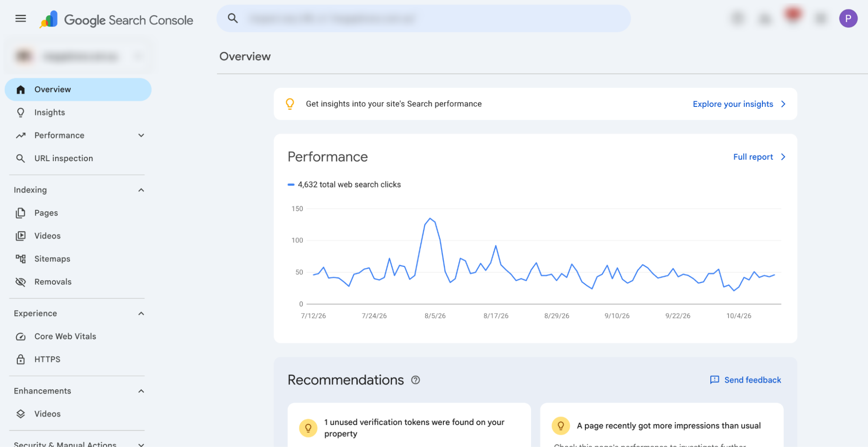Click the Enhancements Videos layers icon
Viewport: 868px width, 447px height.
20,414
